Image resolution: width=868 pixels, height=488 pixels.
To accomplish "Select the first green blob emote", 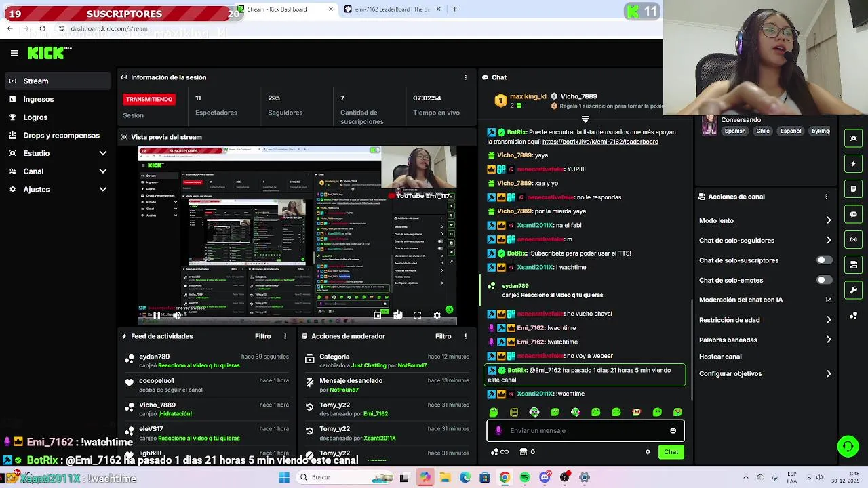I will [494, 412].
